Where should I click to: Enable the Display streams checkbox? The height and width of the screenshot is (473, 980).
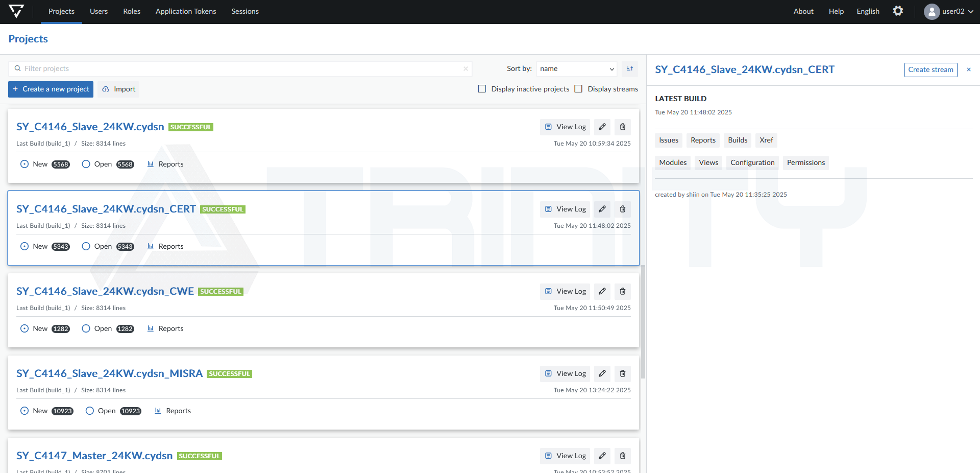pos(578,89)
